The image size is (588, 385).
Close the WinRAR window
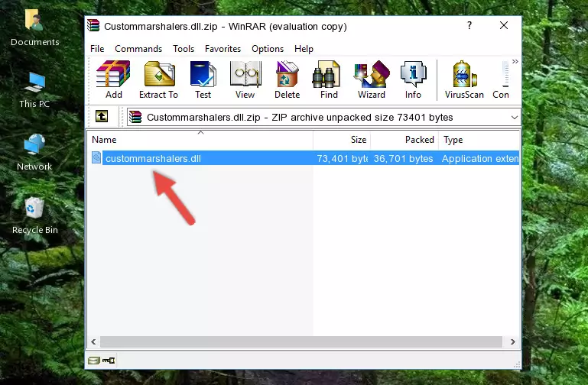(x=504, y=25)
